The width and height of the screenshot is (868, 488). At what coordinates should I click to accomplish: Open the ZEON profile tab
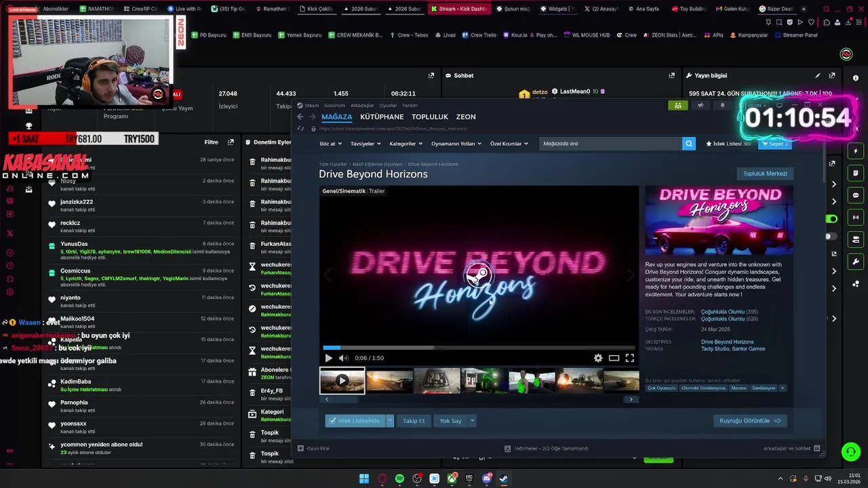tap(466, 117)
